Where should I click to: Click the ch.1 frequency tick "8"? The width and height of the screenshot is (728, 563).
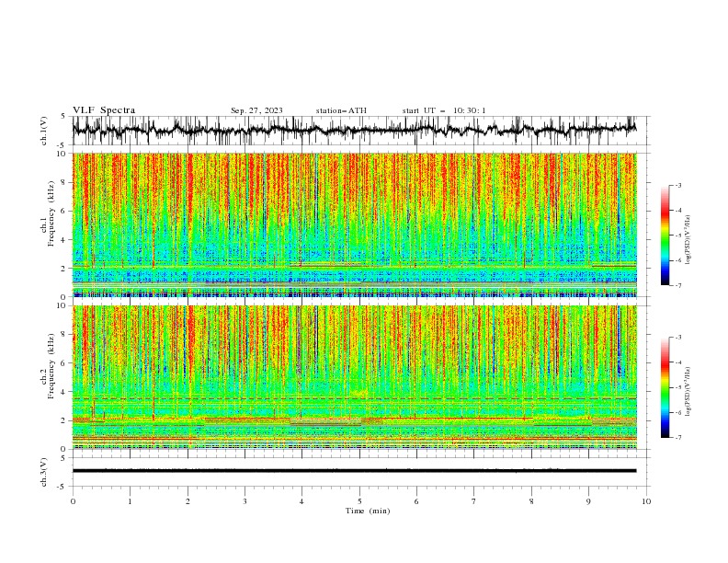pos(64,182)
